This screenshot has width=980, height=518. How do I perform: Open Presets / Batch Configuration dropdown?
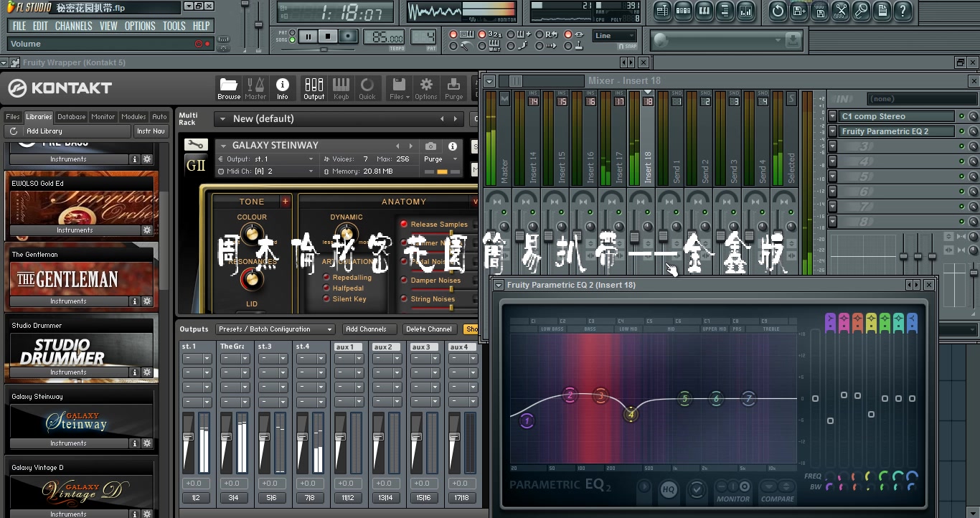coord(275,329)
